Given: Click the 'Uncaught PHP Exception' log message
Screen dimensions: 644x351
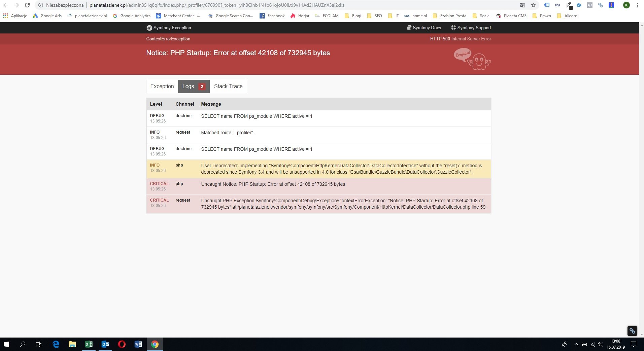Looking at the screenshot, I should (x=343, y=204).
